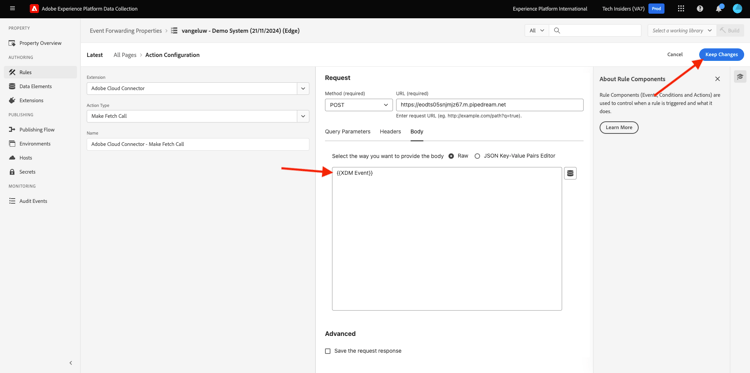Click the Build button
This screenshot has width=750, height=373.
[730, 31]
